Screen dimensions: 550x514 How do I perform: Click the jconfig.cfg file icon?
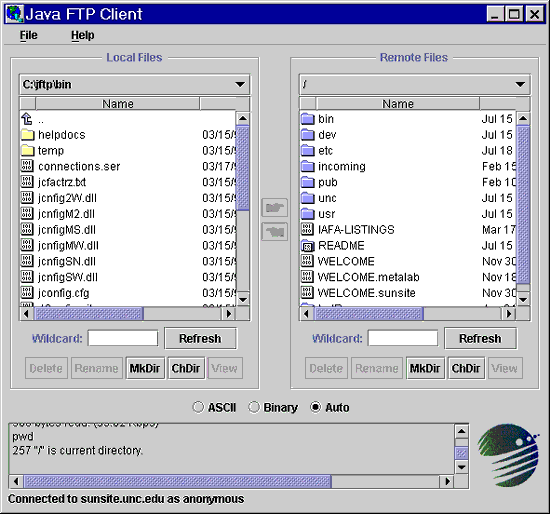(27, 292)
